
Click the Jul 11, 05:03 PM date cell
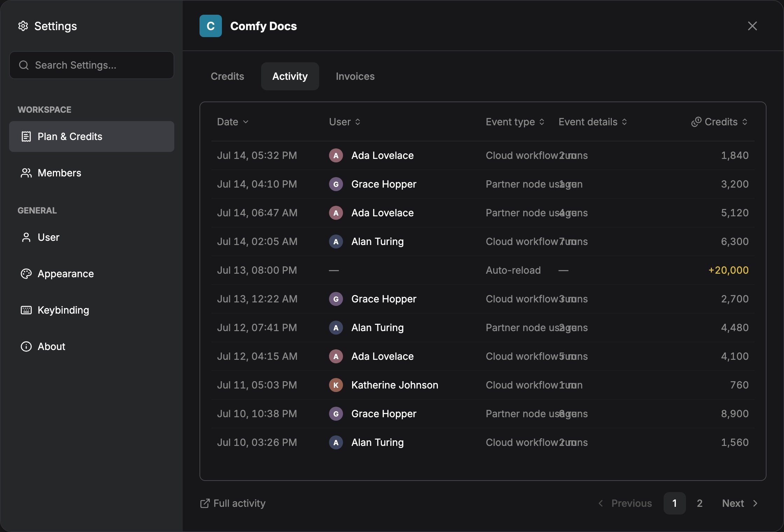tap(257, 385)
